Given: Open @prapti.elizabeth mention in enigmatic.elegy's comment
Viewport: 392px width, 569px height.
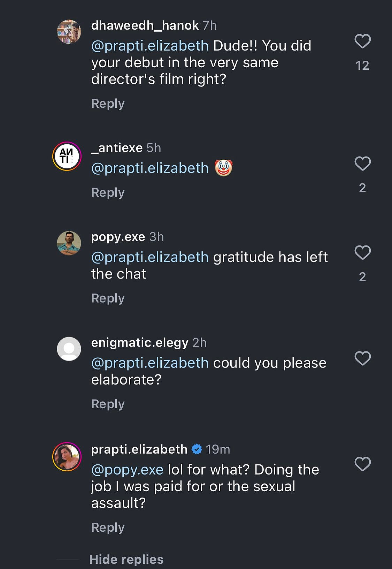Looking at the screenshot, I should tap(150, 363).
